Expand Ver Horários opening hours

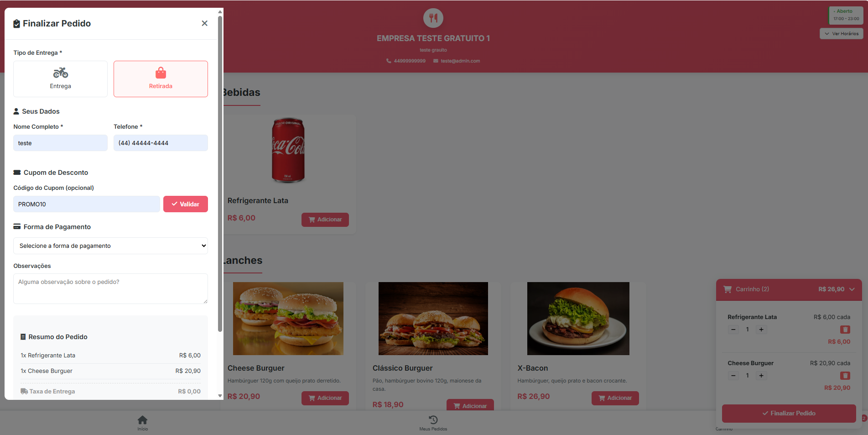pyautogui.click(x=841, y=33)
